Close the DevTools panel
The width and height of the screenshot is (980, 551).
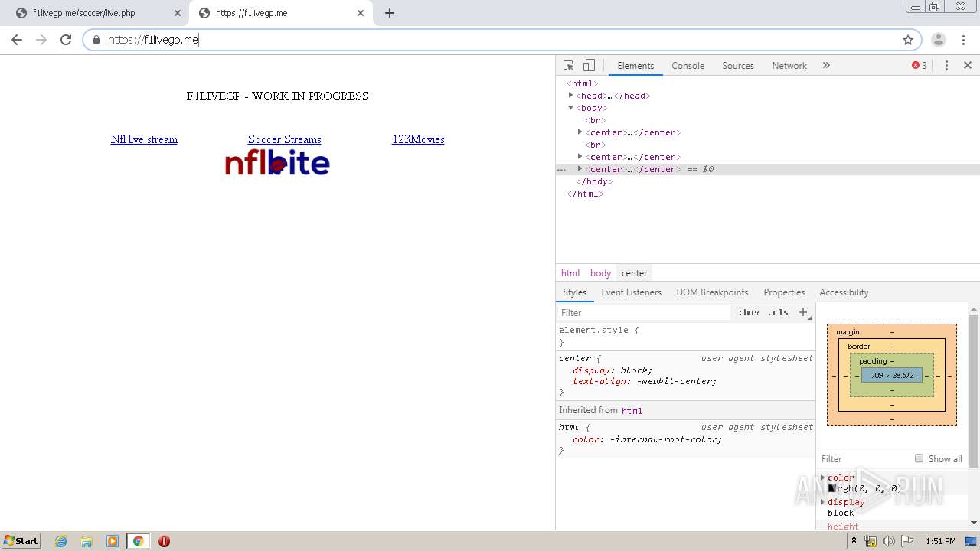(x=968, y=66)
